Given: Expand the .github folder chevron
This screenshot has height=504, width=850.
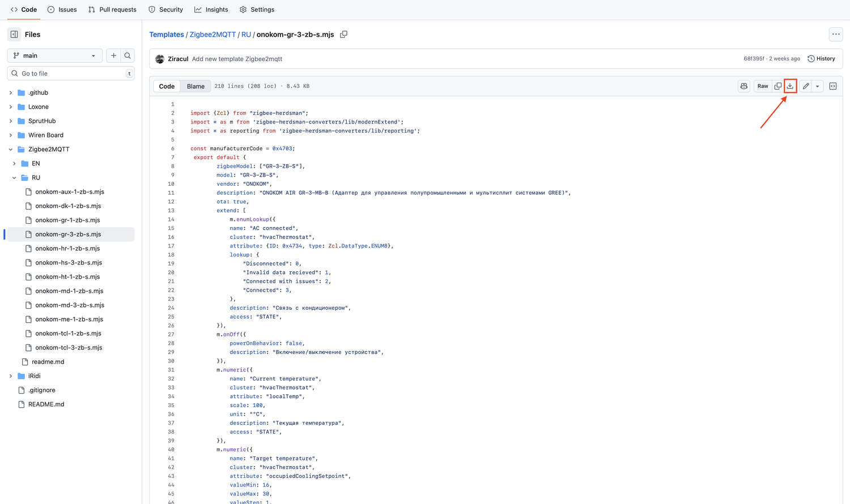Looking at the screenshot, I should [x=11, y=92].
